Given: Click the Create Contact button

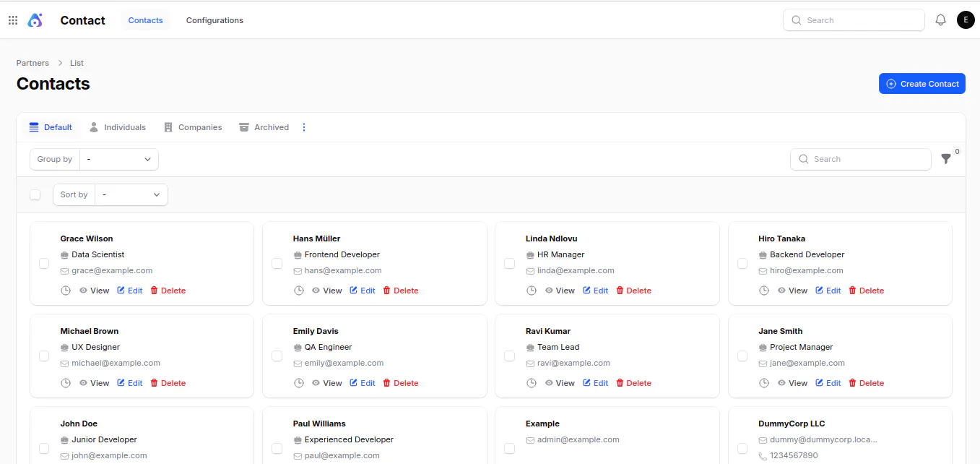Looking at the screenshot, I should tap(922, 84).
